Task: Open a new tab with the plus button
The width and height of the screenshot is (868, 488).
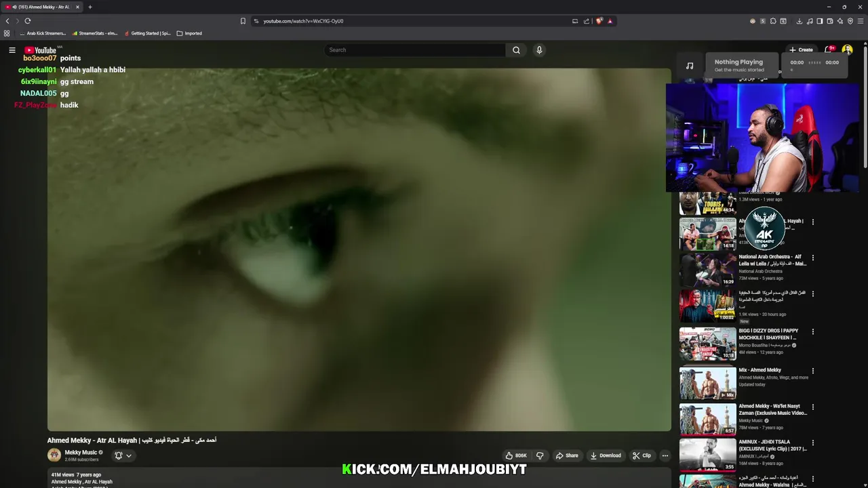Action: (90, 7)
